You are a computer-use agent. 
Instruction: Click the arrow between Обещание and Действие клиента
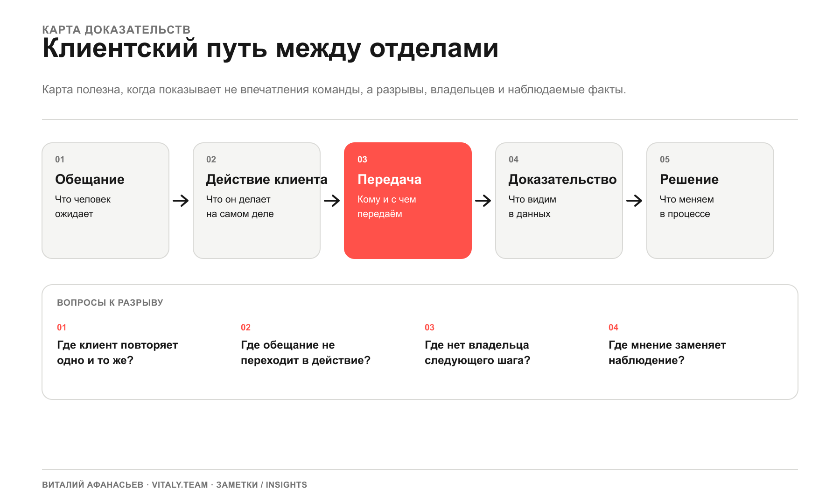click(x=181, y=201)
